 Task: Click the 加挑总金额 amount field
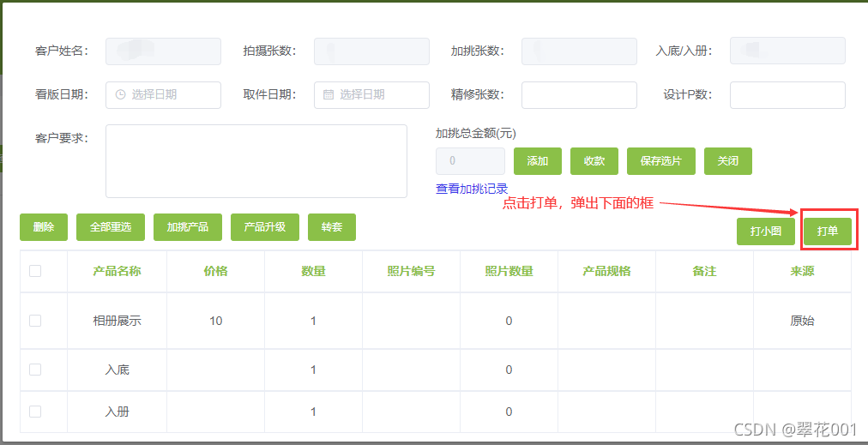[471, 161]
